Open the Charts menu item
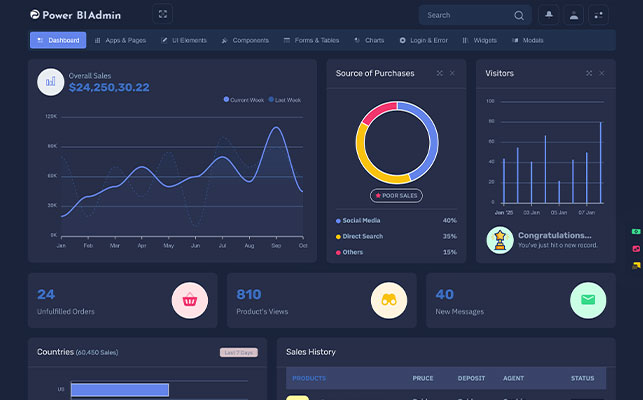The width and height of the screenshot is (643, 400). pos(369,40)
